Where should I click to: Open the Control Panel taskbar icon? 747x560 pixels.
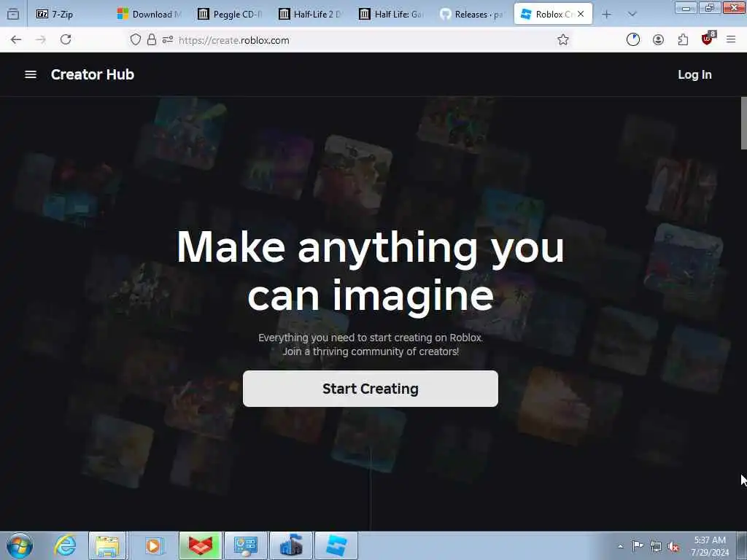[245, 545]
